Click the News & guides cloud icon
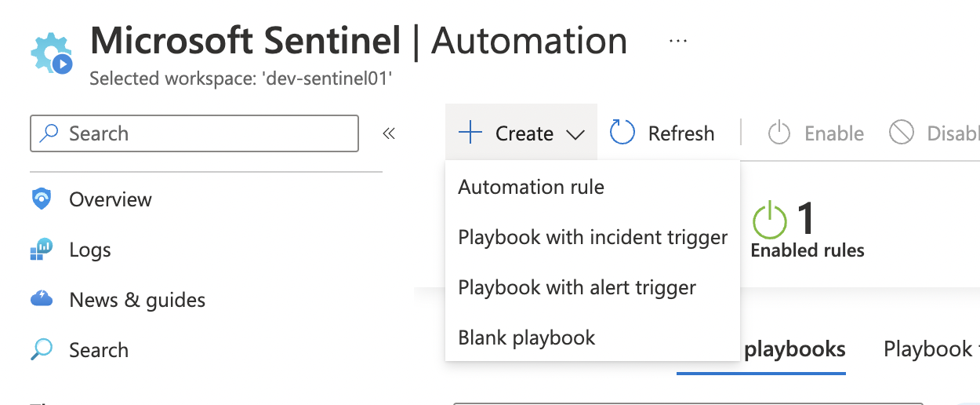This screenshot has width=980, height=405. [42, 299]
